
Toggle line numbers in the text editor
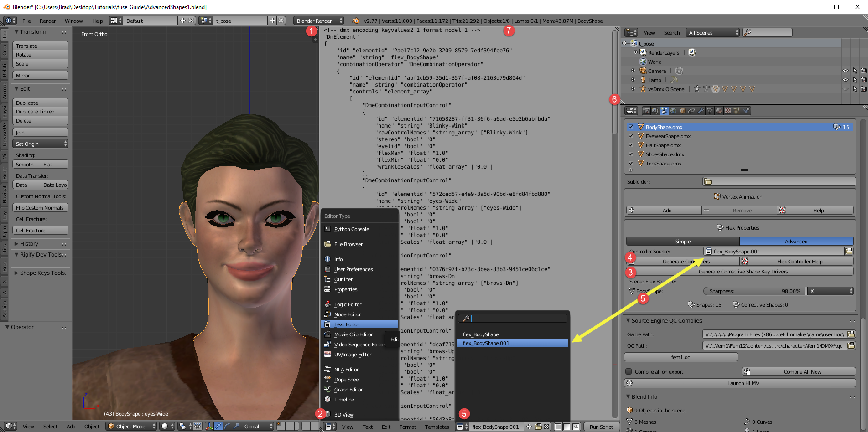coord(558,427)
